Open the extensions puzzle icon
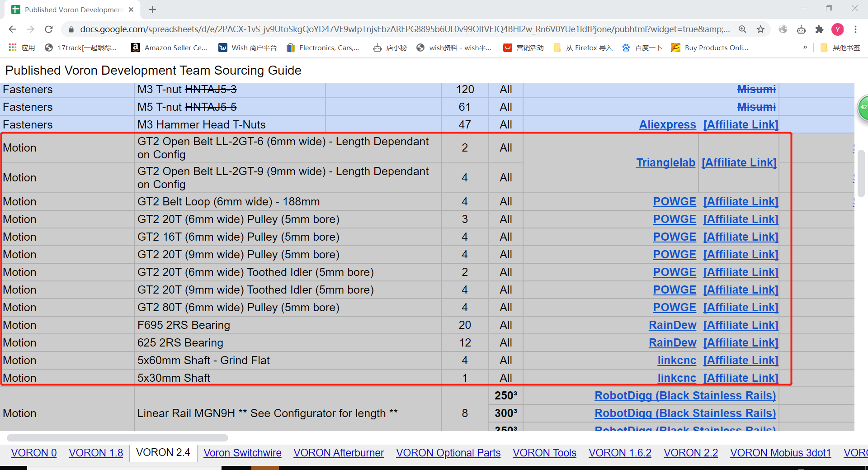The image size is (868, 470). point(819,29)
